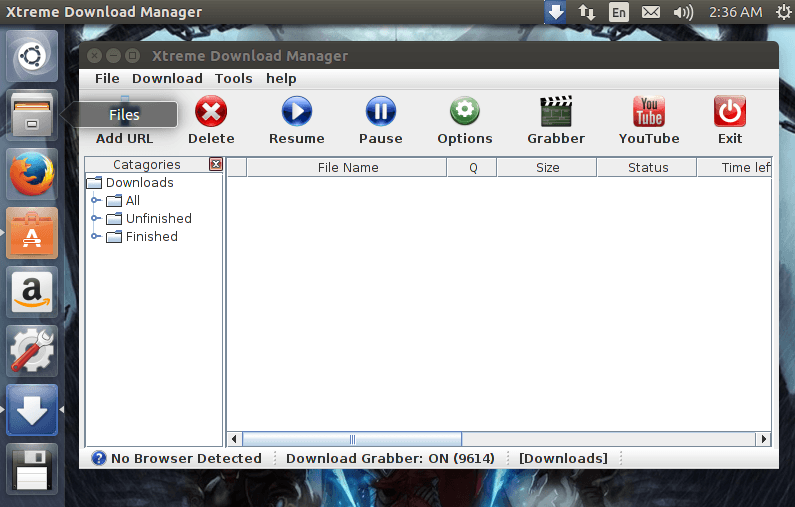
Task: Open Amazon launcher icon
Action: (32, 292)
